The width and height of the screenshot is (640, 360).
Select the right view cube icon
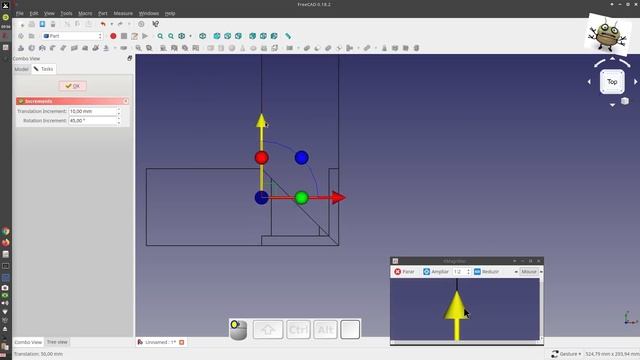pos(238,36)
